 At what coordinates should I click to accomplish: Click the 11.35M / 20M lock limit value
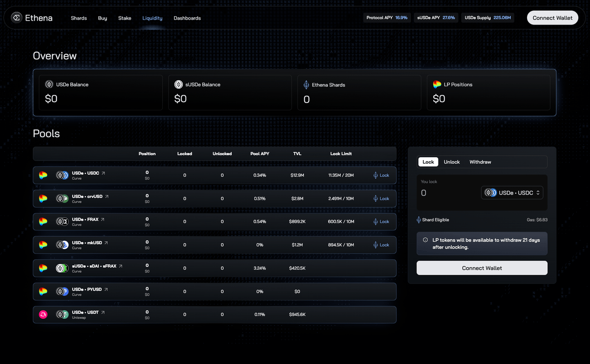click(341, 175)
